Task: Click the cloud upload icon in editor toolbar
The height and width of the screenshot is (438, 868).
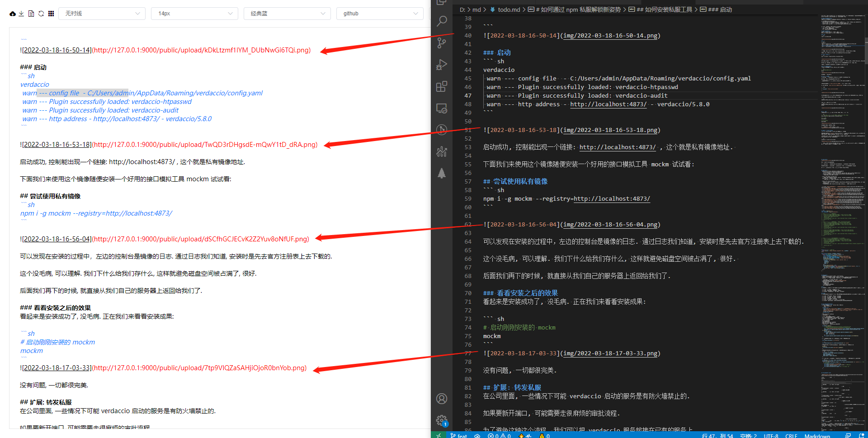Action: [13, 14]
